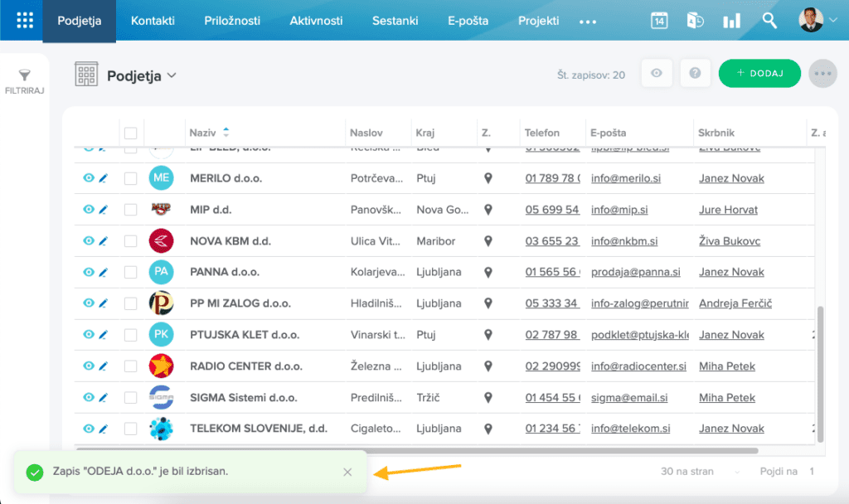The image size is (849, 504).
Task: Click the PA avatar of PANNA d.o.o.
Action: tap(161, 272)
